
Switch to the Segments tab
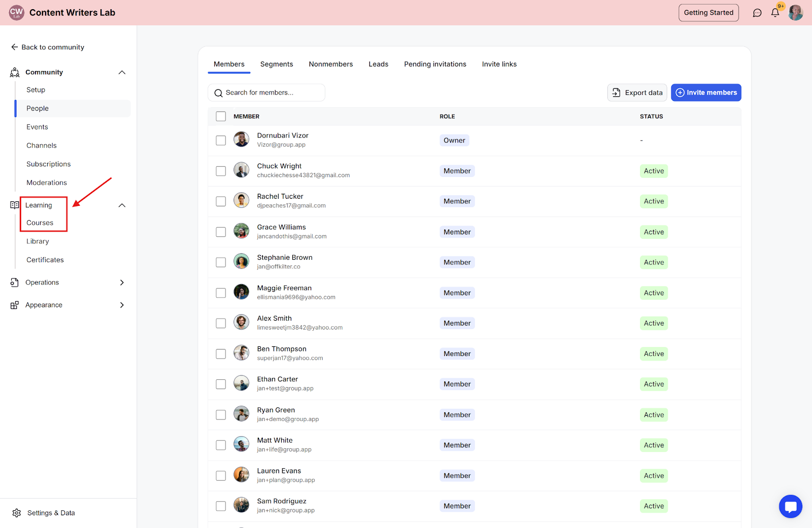(x=277, y=64)
